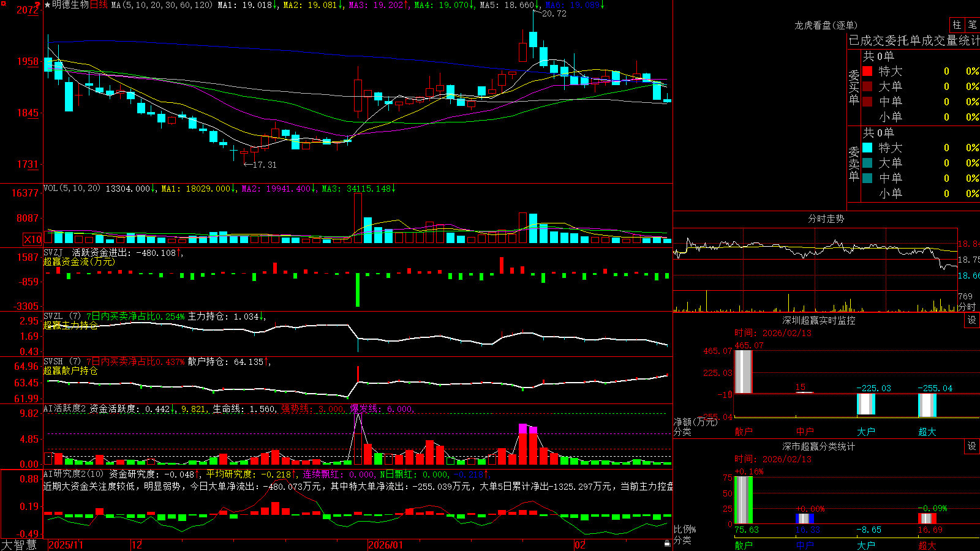Click the cyan 特大 sell-order color swatch

pos(867,148)
